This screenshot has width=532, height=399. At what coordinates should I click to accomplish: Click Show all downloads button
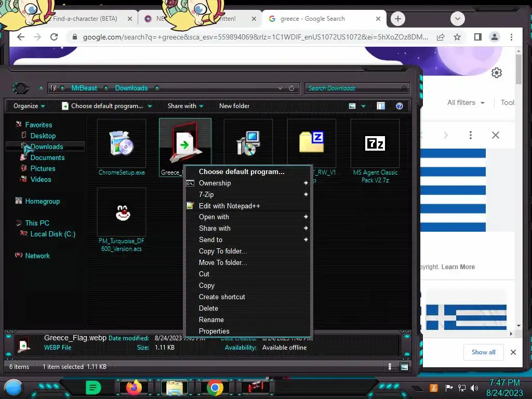point(483,352)
